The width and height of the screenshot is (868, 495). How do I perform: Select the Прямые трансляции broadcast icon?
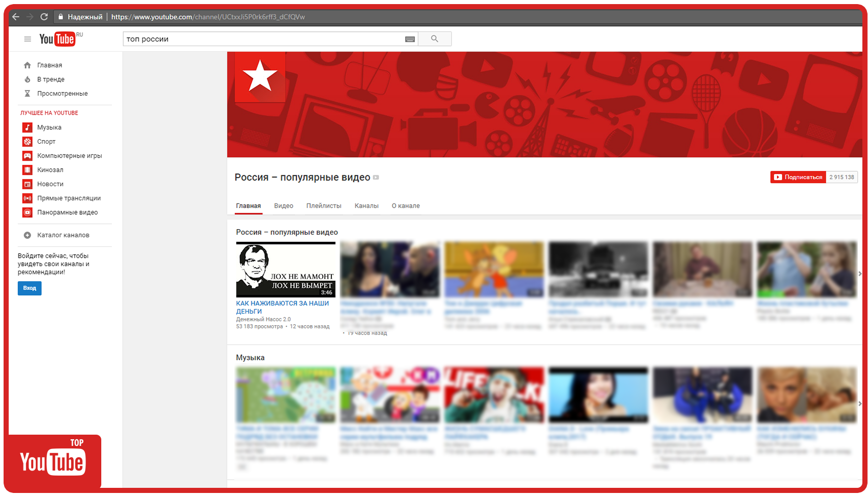pyautogui.click(x=27, y=198)
